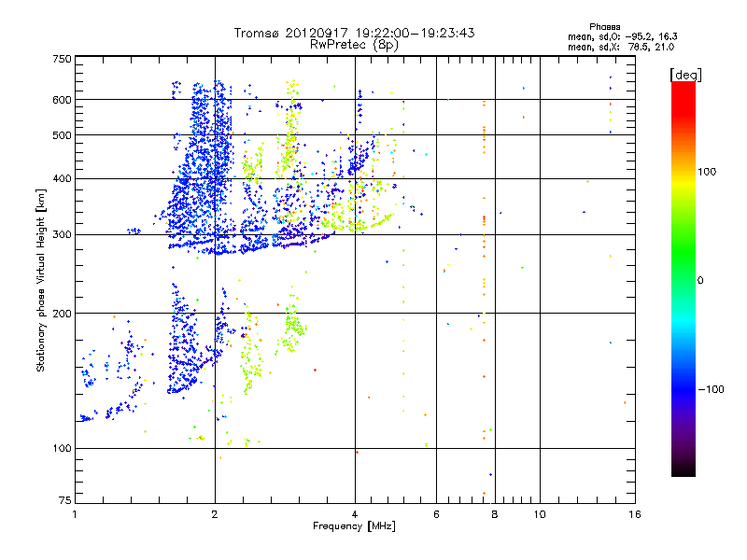This screenshot has height=560, width=747.
Task: Click the x-axis tick label '4'
Action: click(355, 514)
